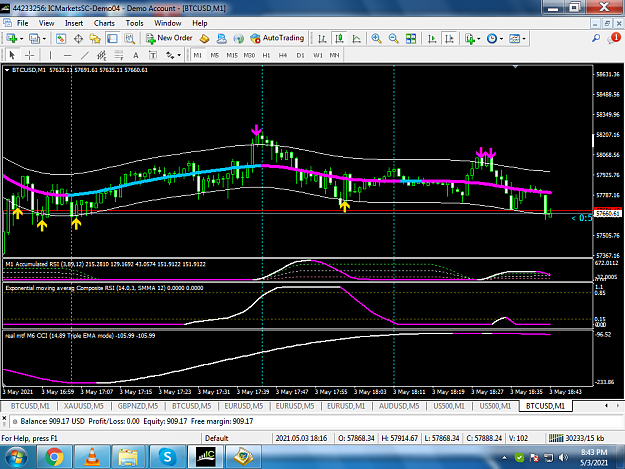Select the Vertical Line drawing tool

50,55
